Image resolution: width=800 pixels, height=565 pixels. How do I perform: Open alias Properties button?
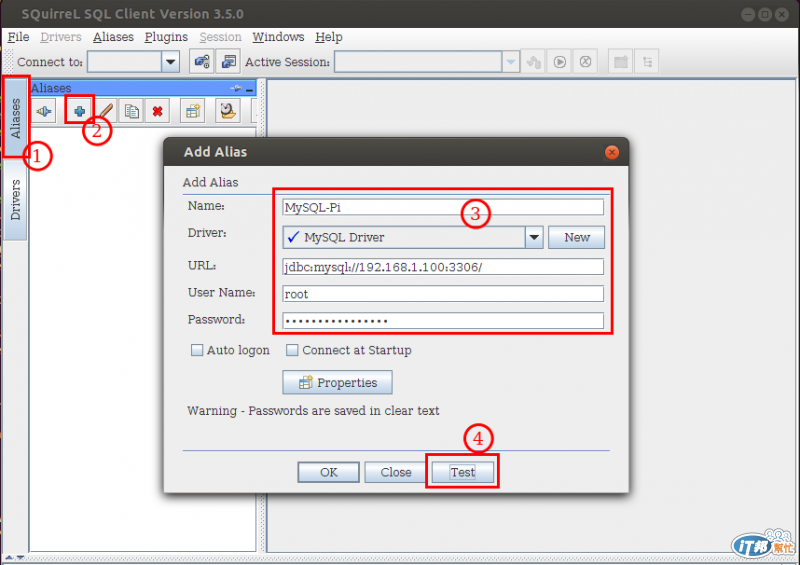[x=337, y=382]
